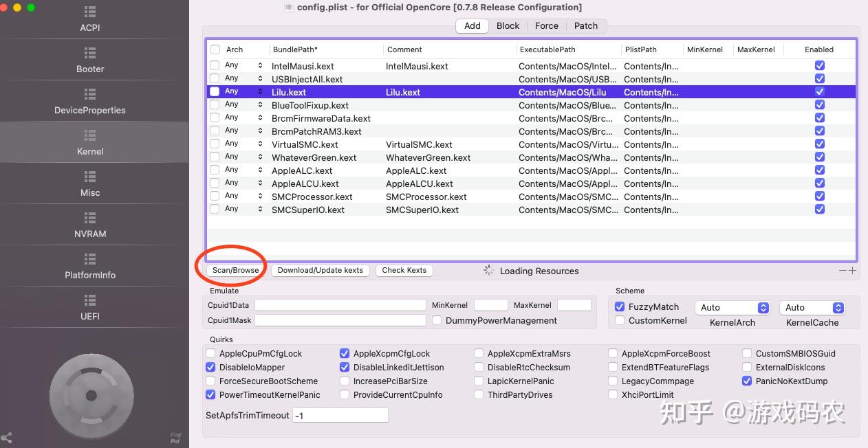Switch to the Add tab
868x448 pixels.
pyautogui.click(x=473, y=25)
